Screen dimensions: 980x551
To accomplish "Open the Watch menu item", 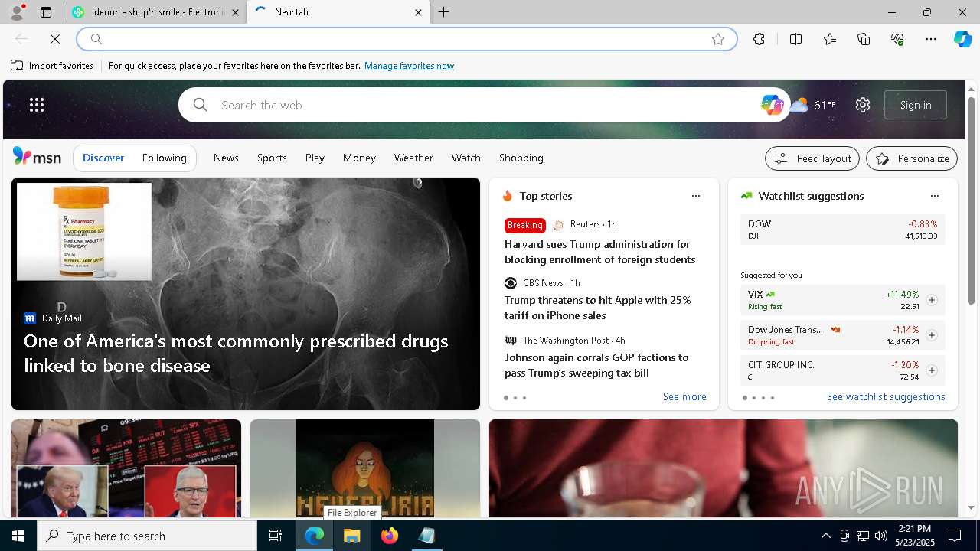I will point(465,158).
